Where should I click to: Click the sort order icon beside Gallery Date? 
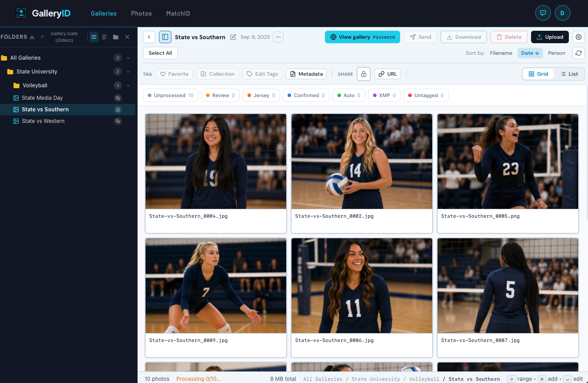point(43,37)
